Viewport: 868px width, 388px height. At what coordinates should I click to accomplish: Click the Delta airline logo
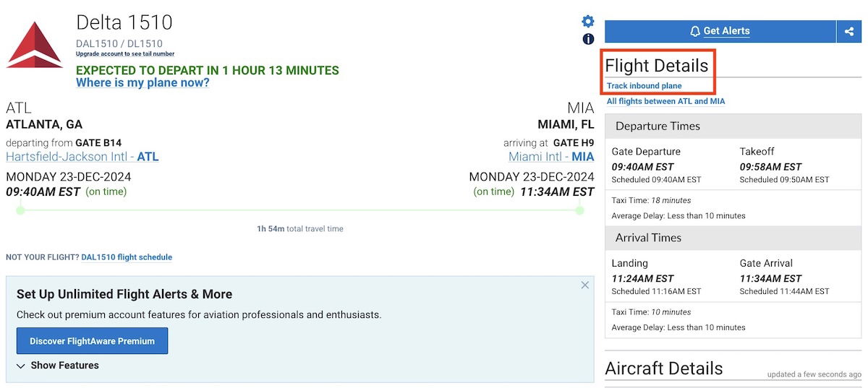[35, 45]
